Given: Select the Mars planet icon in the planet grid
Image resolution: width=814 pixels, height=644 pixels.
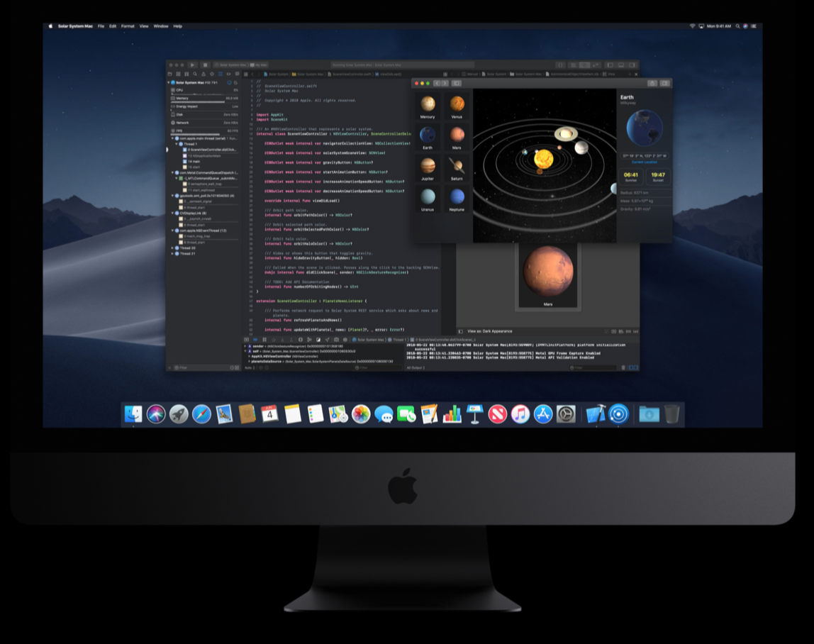Looking at the screenshot, I should (x=457, y=135).
